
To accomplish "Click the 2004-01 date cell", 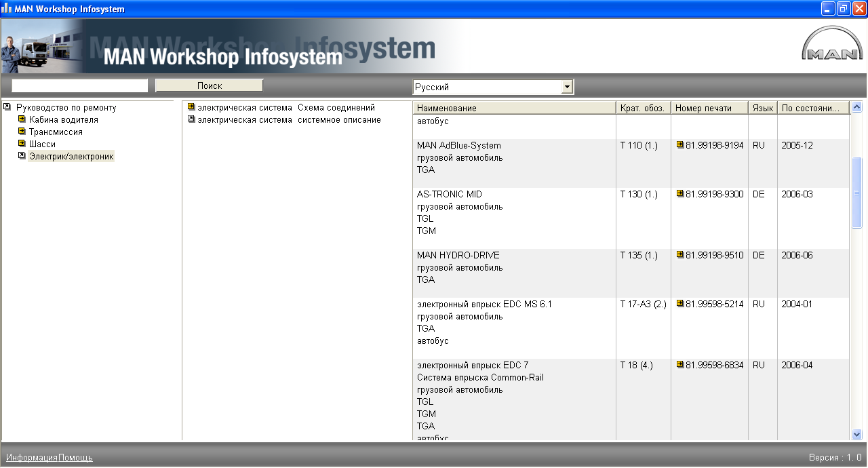I will [x=797, y=304].
